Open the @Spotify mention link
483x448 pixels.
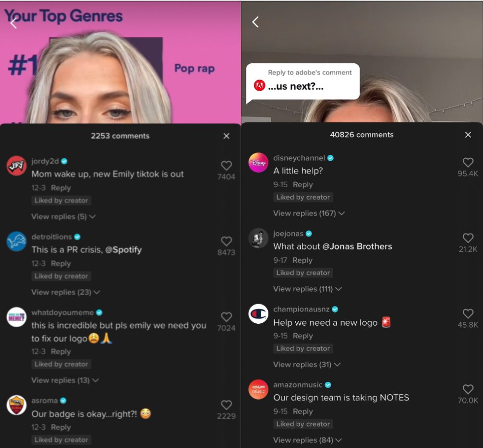pos(123,250)
